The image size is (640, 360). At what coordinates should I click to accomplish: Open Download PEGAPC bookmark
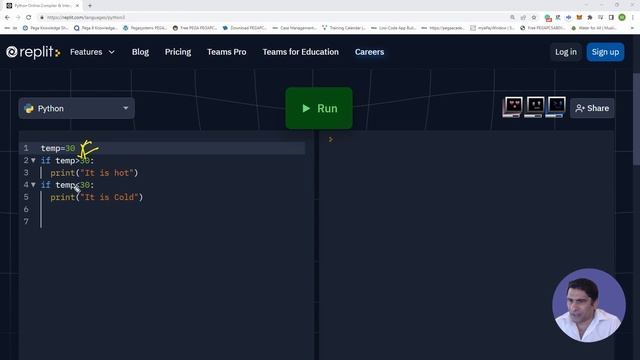coord(244,28)
